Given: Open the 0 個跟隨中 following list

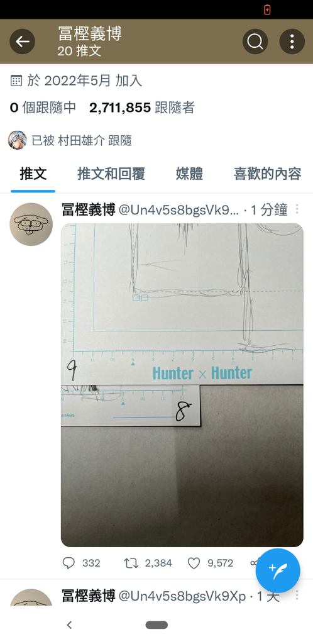Looking at the screenshot, I should click(43, 108).
